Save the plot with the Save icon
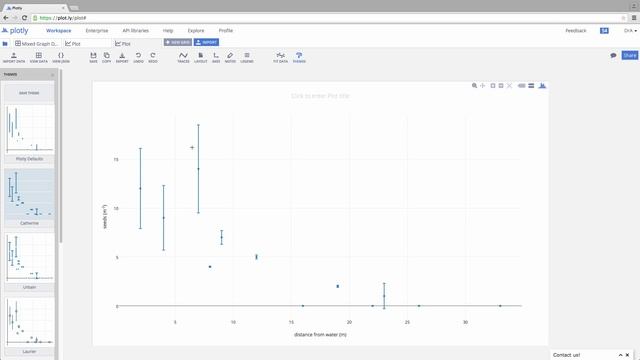 (93, 57)
